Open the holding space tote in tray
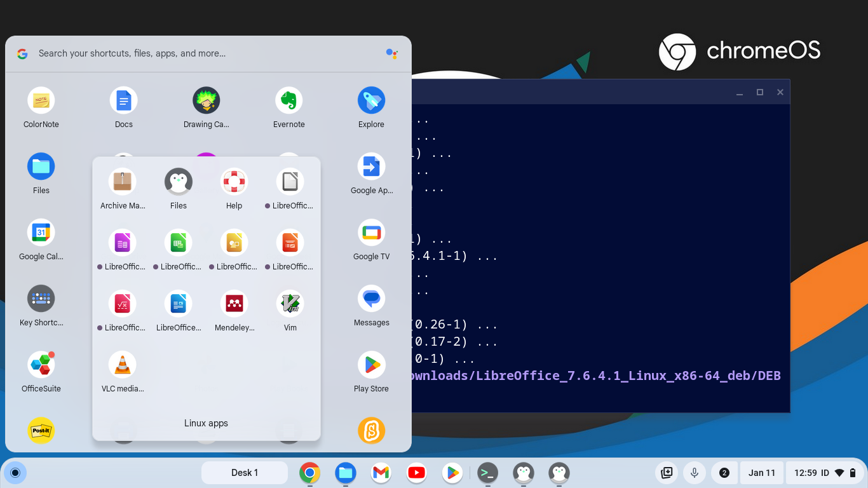Image resolution: width=868 pixels, height=488 pixels. pyautogui.click(x=667, y=473)
